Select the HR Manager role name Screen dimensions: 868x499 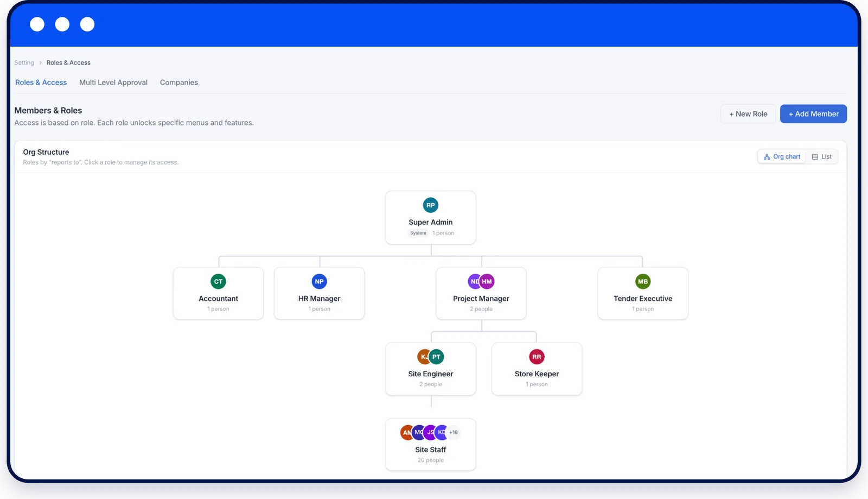pos(320,299)
